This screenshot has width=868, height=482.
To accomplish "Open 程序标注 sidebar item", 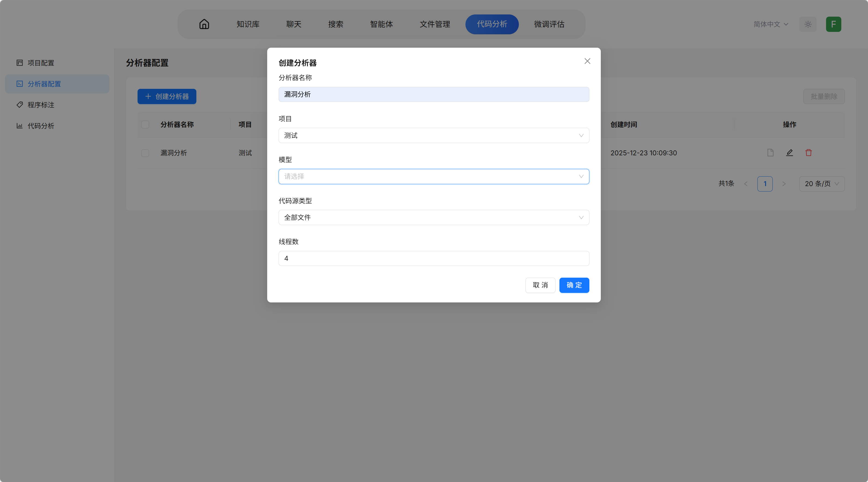I will (x=41, y=105).
